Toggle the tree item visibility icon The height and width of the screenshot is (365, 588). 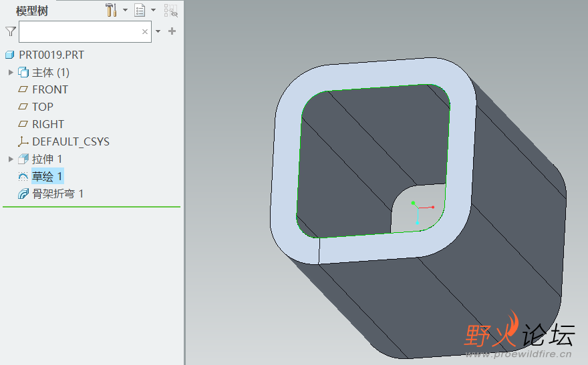coord(171,10)
